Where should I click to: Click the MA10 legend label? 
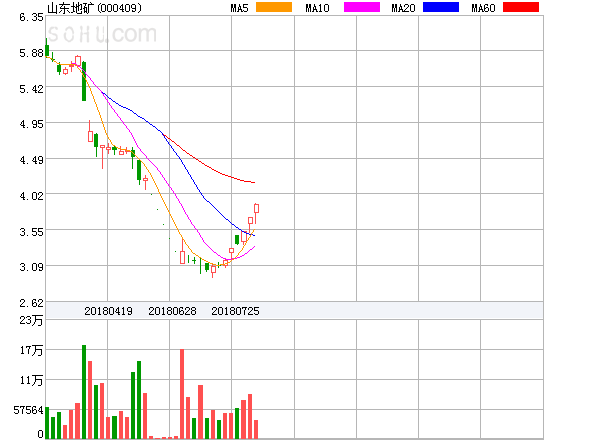click(x=317, y=8)
